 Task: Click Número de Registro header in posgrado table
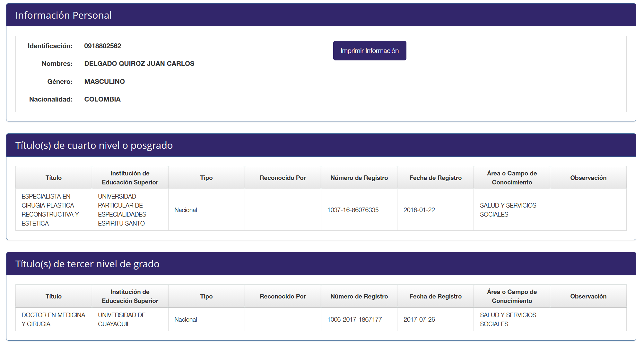(359, 178)
